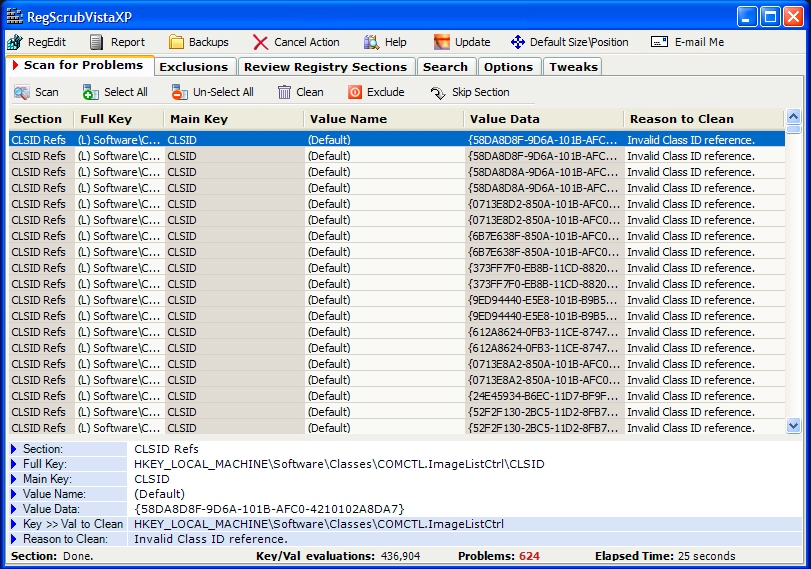Click the results scrollbar up arrow
Image resolution: width=811 pixels, height=569 pixels.
tap(793, 116)
